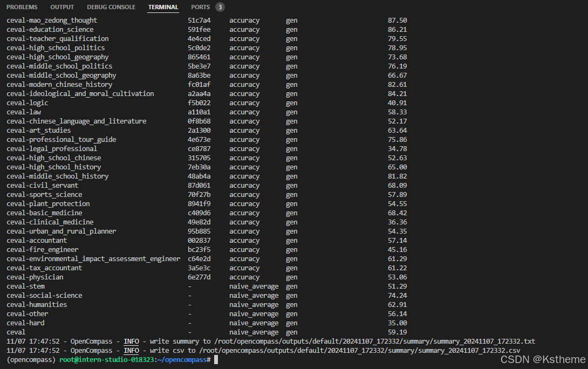Click the version hash 6e277d
This screenshot has width=588, height=369.
(199, 277)
